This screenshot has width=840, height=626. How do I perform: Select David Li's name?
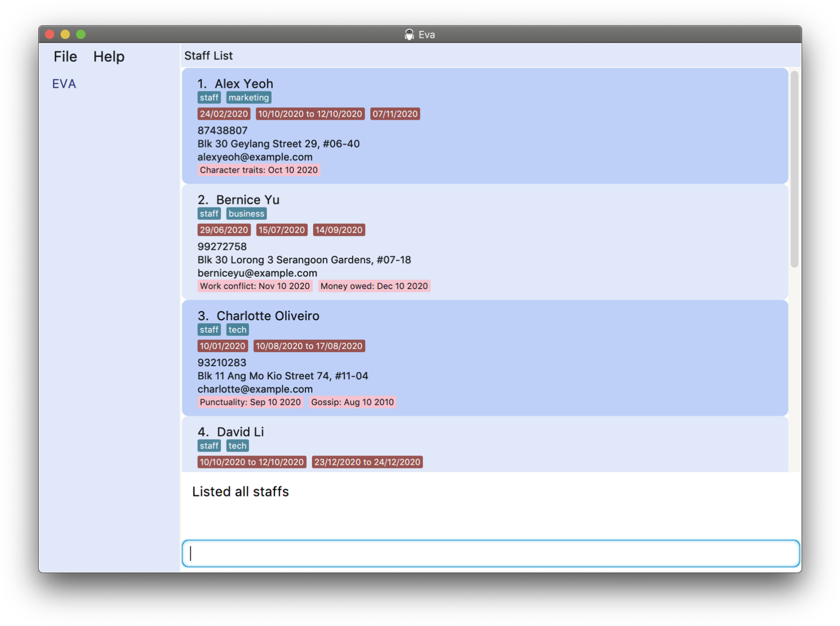tap(240, 432)
